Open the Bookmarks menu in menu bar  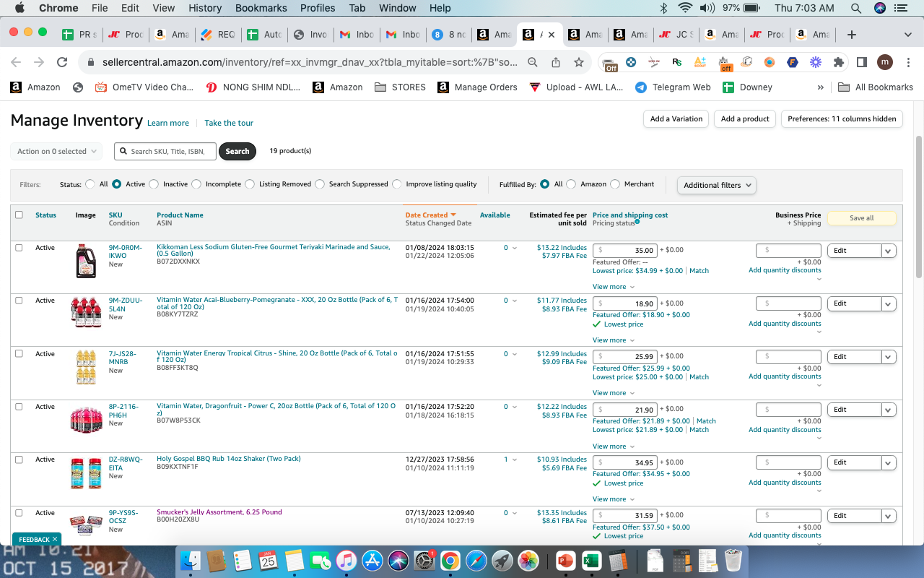(x=261, y=8)
